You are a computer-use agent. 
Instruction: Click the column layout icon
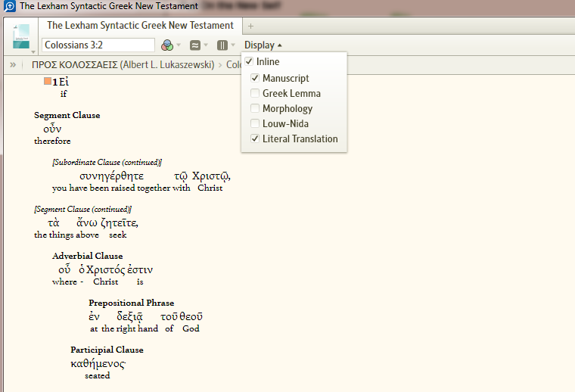tap(222, 45)
